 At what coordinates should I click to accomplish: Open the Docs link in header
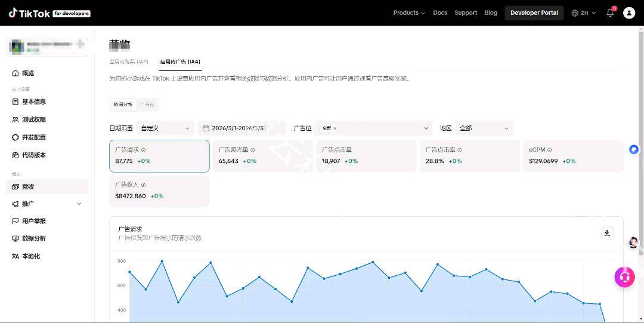pos(440,13)
